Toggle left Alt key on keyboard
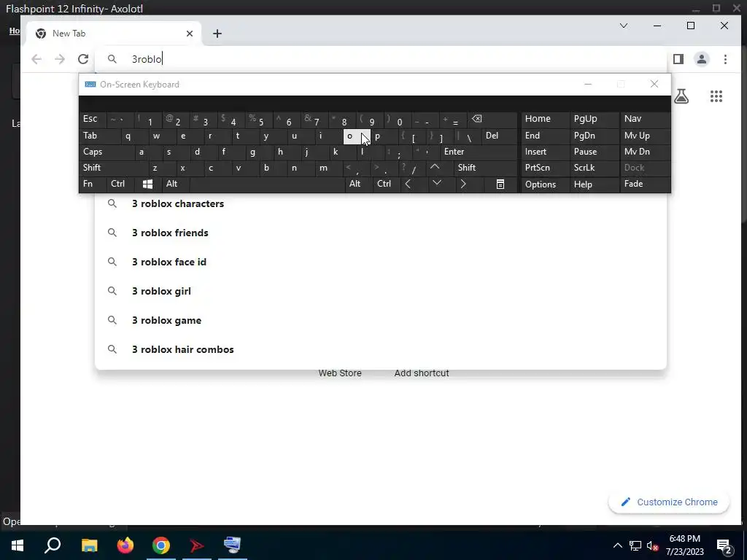The height and width of the screenshot is (560, 747). pos(175,184)
